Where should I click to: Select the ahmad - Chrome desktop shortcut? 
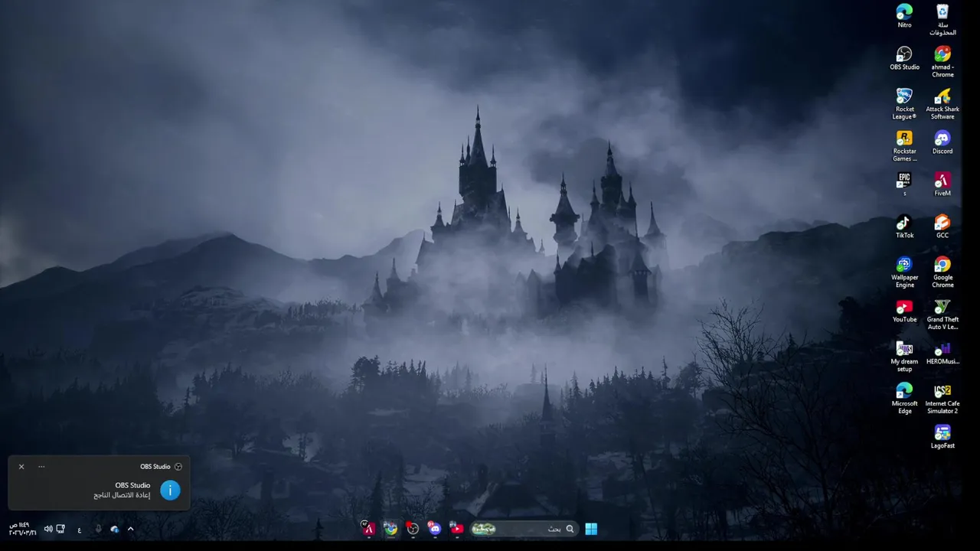[942, 62]
